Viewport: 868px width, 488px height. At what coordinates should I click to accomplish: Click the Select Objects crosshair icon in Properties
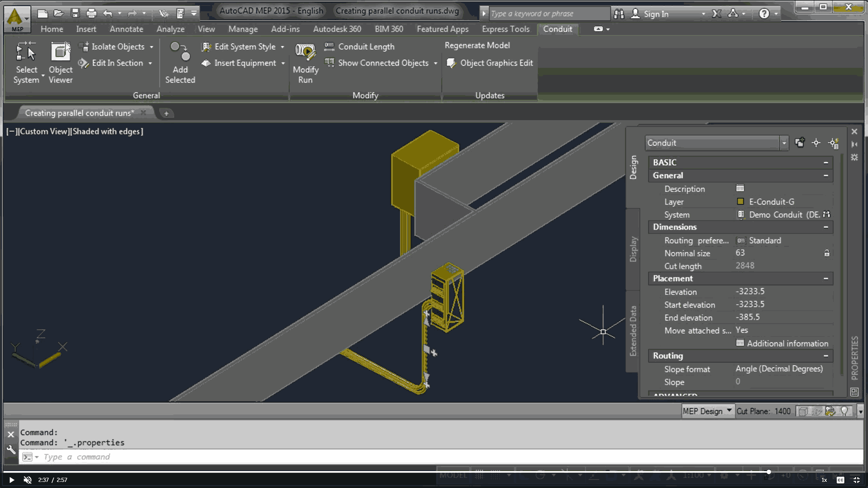coord(816,143)
